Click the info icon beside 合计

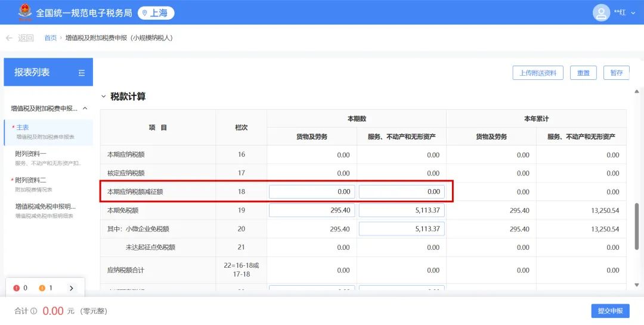33,311
